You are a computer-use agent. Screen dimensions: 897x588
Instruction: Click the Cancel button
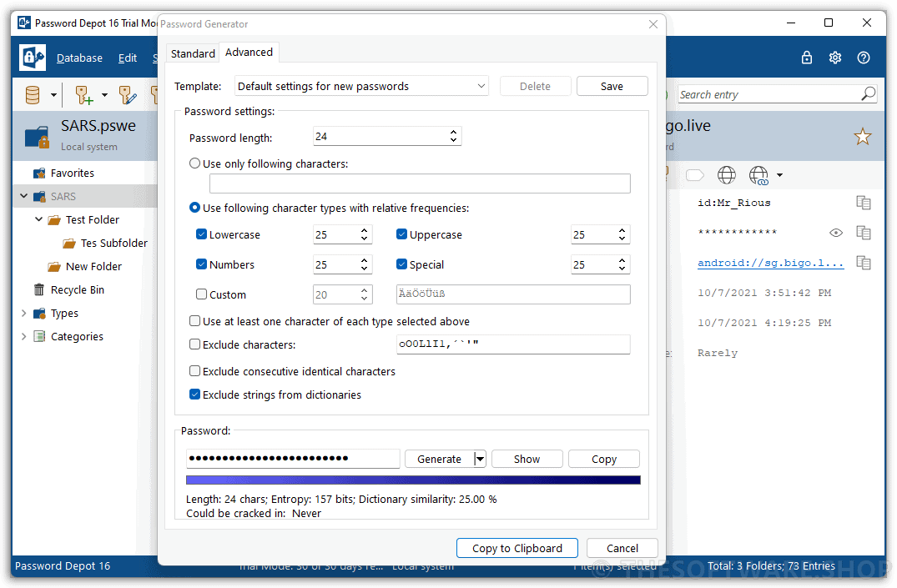[622, 548]
